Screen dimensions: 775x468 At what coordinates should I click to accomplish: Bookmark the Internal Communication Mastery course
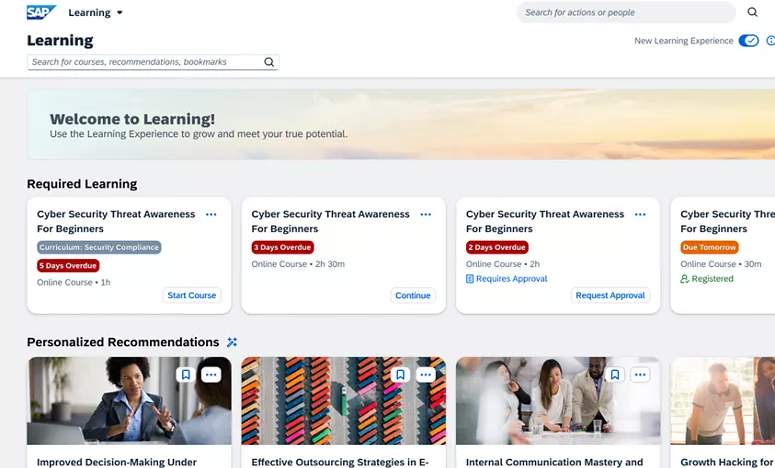point(615,375)
